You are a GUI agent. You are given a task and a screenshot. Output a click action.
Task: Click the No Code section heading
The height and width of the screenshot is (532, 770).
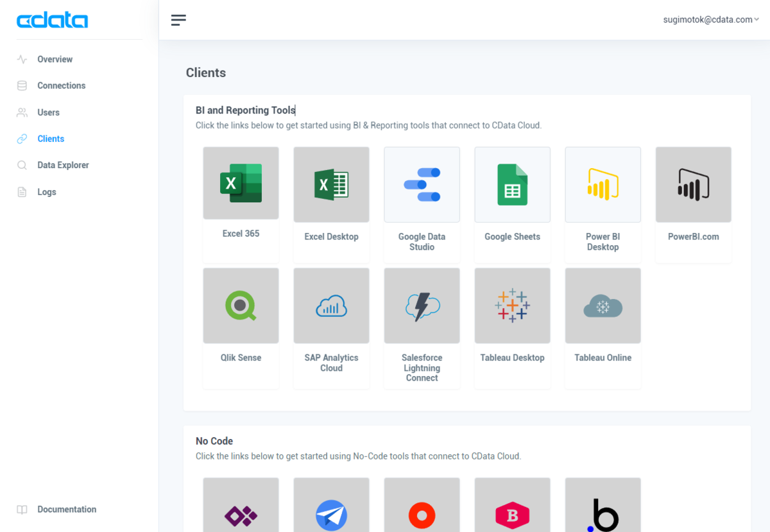[x=214, y=441]
